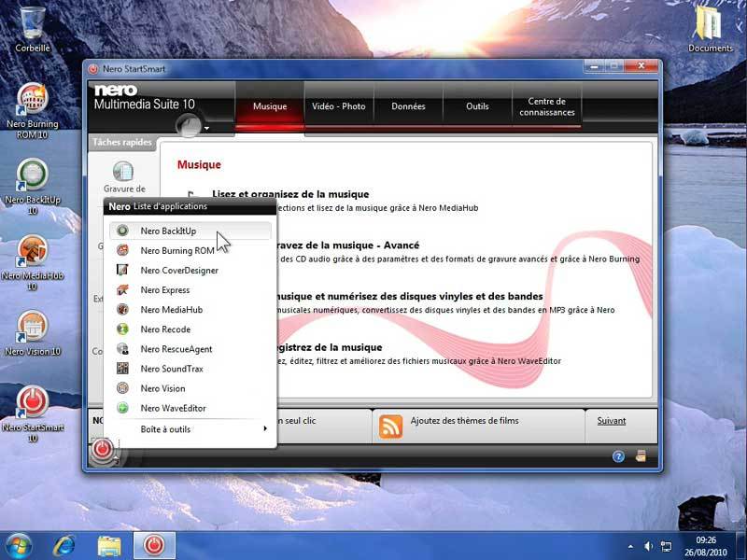This screenshot has height=560, width=747.
Task: Open 'Lisez et organisez de la musique'
Action: [290, 194]
